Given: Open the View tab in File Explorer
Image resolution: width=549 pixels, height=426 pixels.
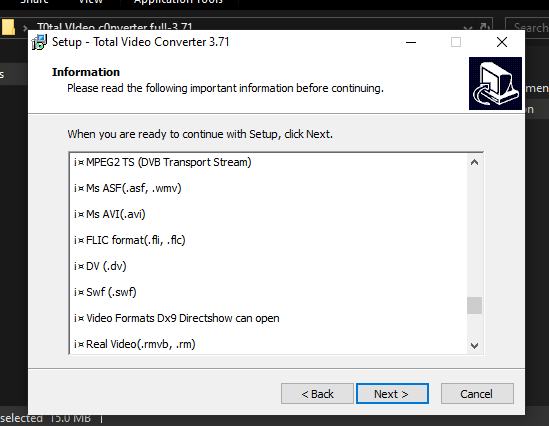Looking at the screenshot, I should 90,1.
